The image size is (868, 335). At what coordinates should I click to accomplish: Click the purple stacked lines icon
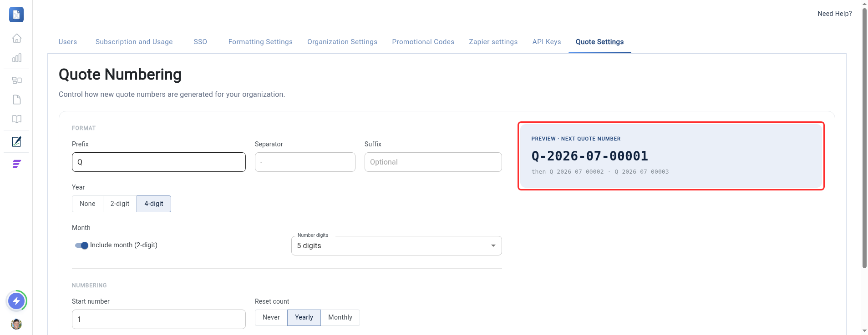[x=17, y=164]
